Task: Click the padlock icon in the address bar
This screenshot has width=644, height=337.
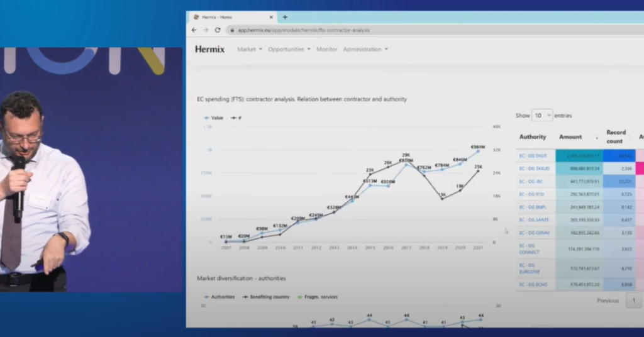Action: (232, 30)
